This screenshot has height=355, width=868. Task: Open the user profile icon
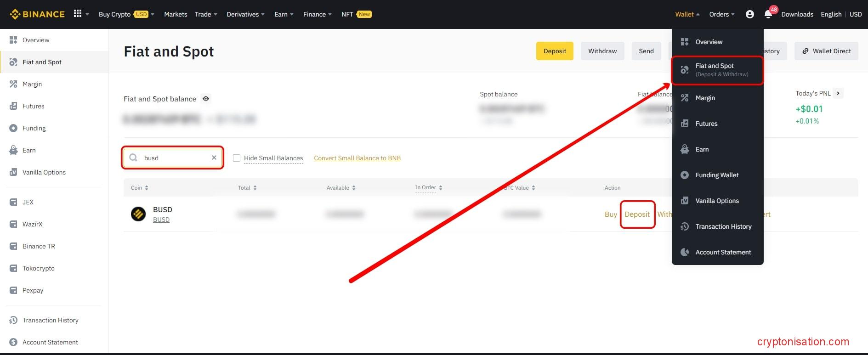(749, 14)
